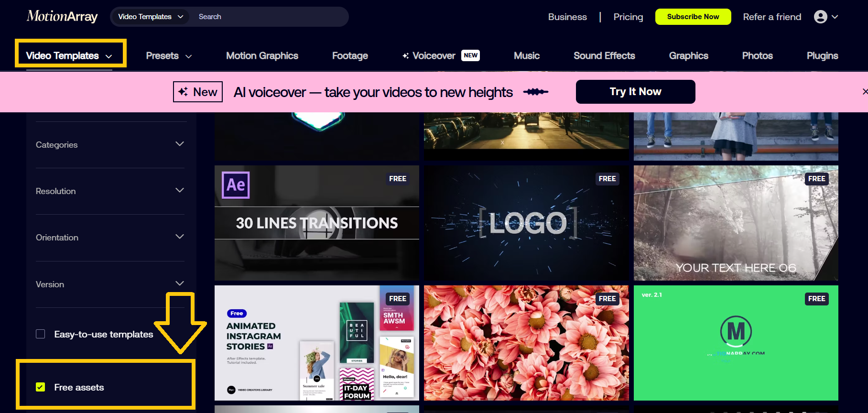
Task: Click the FREE badge on the LOGO template
Action: pyautogui.click(x=607, y=179)
